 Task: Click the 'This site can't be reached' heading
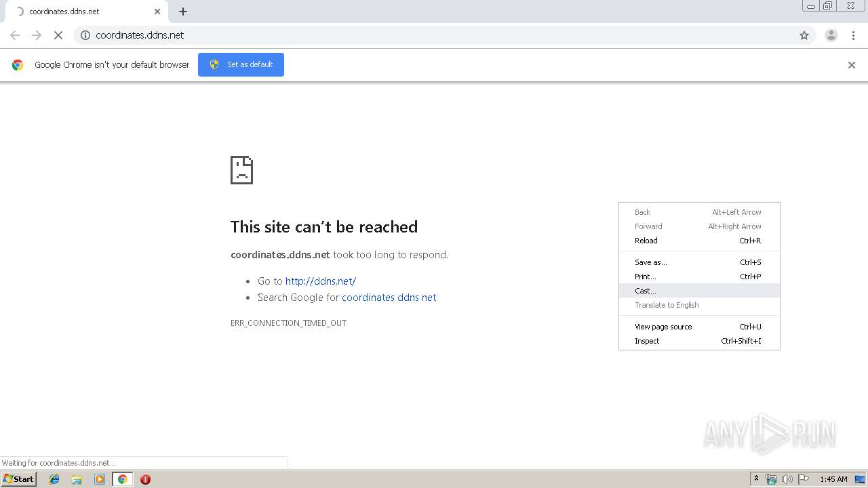click(x=324, y=226)
